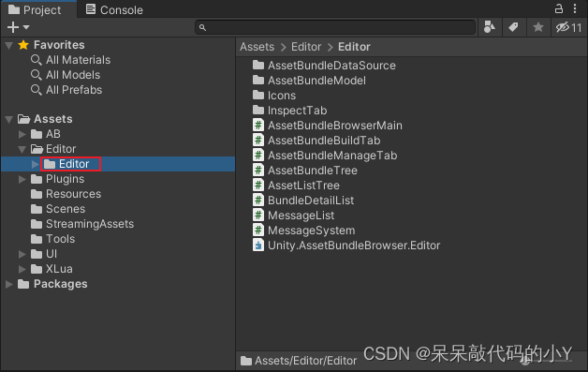Switch to the Console tab

tap(114, 9)
